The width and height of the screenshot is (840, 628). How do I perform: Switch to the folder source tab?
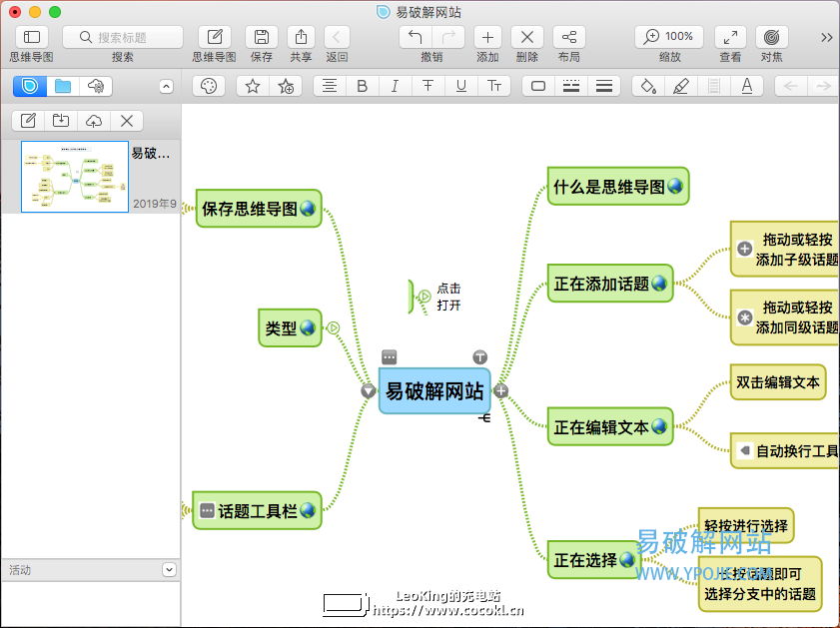[63, 86]
